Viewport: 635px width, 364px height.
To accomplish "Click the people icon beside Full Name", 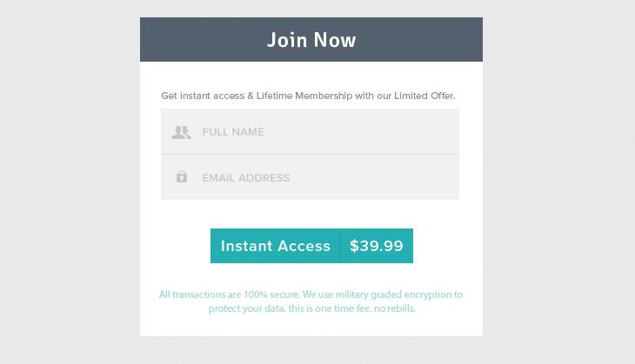I will [x=181, y=132].
